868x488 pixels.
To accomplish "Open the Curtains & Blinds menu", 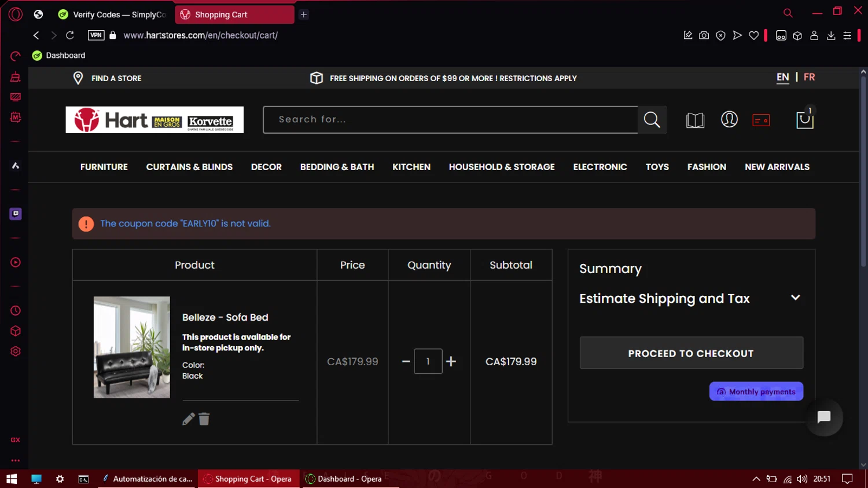I will 189,167.
